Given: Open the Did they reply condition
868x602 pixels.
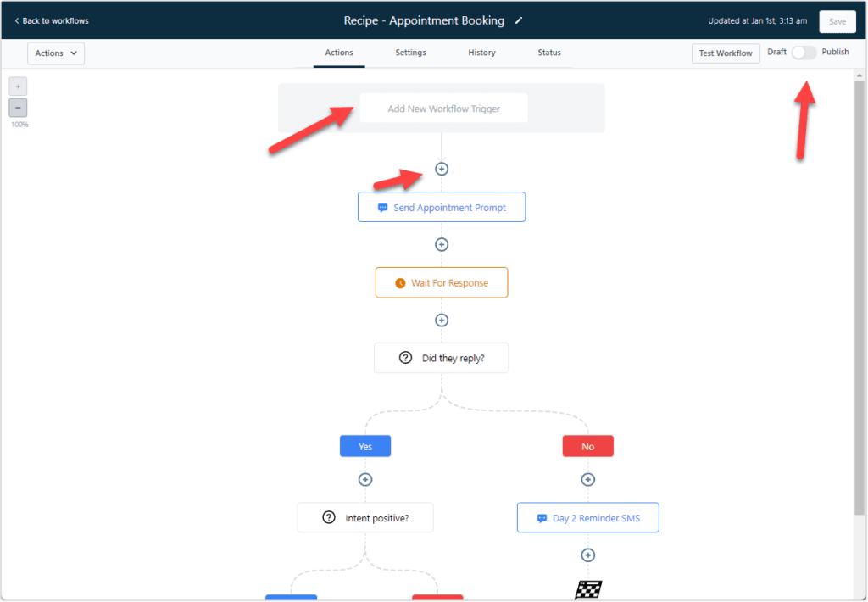Looking at the screenshot, I should tap(441, 358).
